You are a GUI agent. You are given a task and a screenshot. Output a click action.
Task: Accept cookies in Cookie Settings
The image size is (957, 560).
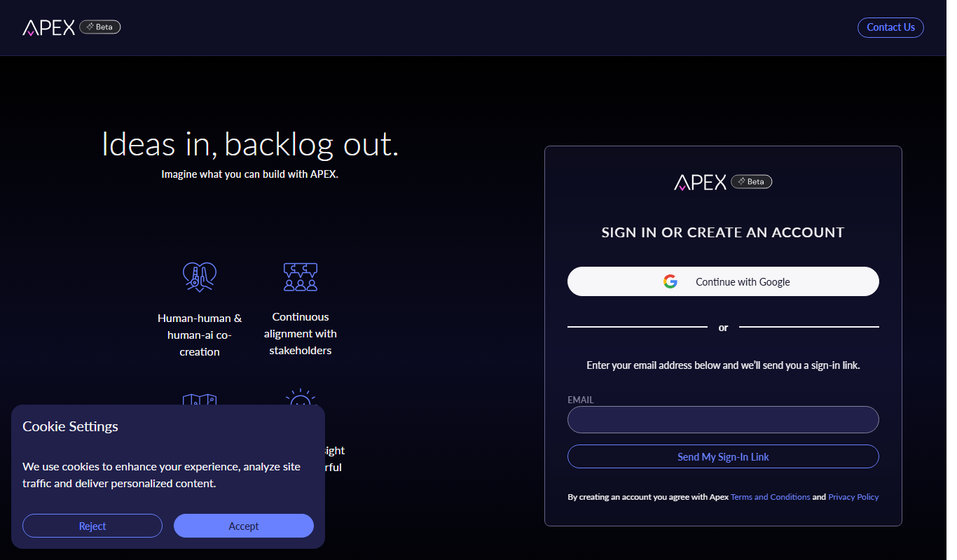tap(244, 526)
